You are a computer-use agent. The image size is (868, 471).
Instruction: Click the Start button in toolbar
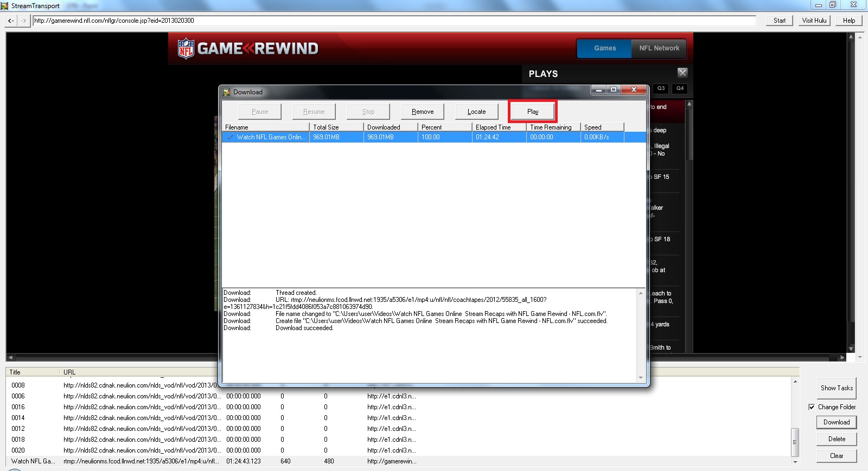coord(780,21)
